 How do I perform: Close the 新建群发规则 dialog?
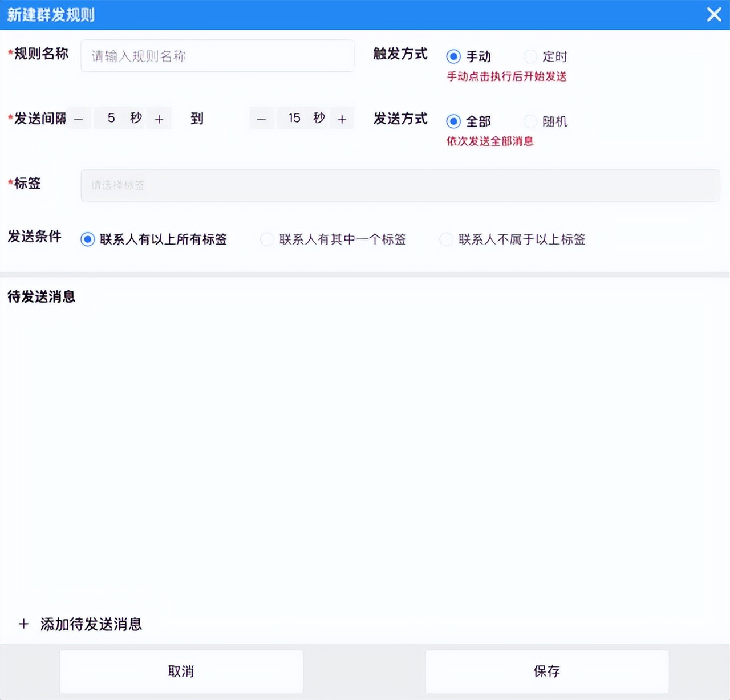714,15
